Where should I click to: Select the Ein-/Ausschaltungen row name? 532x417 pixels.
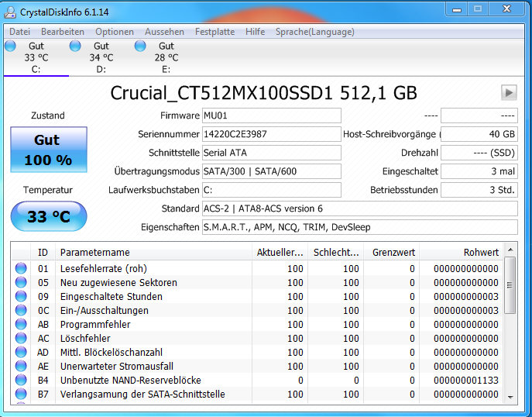pyautogui.click(x=105, y=310)
